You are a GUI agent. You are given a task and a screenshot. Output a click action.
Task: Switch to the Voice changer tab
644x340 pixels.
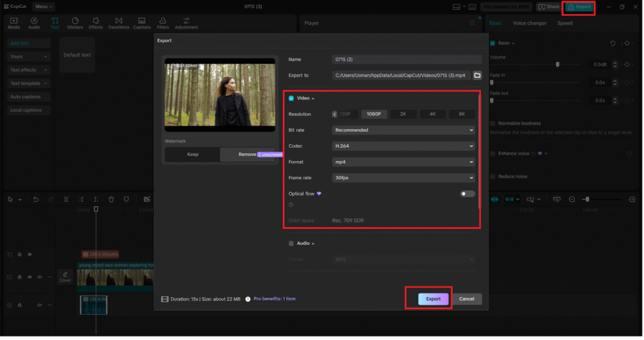(x=530, y=23)
